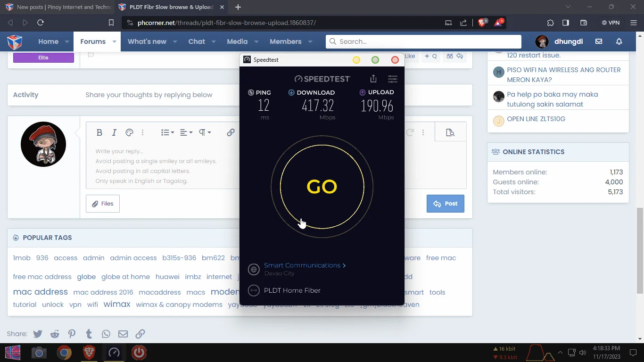Share thread on WhatsApp icon
The image size is (644, 362).
(x=106, y=334)
